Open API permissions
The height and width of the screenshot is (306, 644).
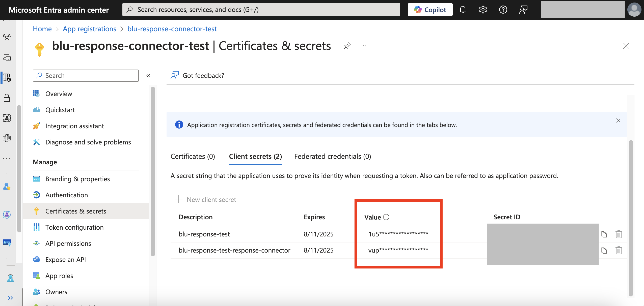tap(86, 243)
